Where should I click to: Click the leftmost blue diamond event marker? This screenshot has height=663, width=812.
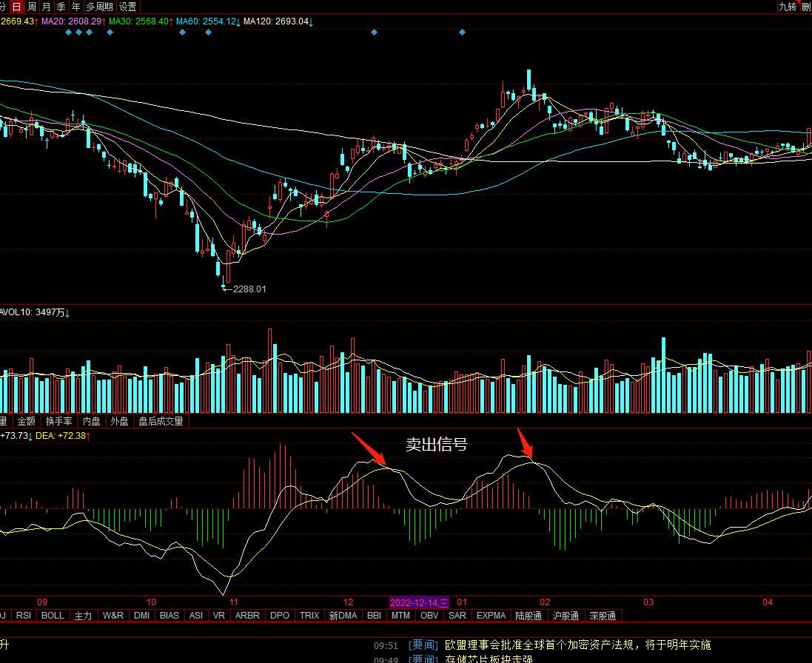69,33
